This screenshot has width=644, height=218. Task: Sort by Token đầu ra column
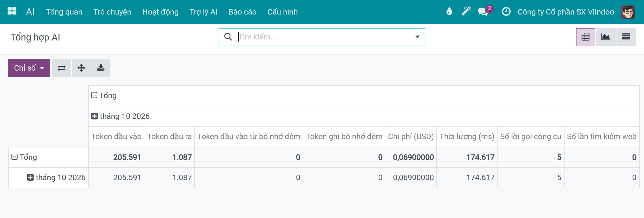pyautogui.click(x=169, y=137)
